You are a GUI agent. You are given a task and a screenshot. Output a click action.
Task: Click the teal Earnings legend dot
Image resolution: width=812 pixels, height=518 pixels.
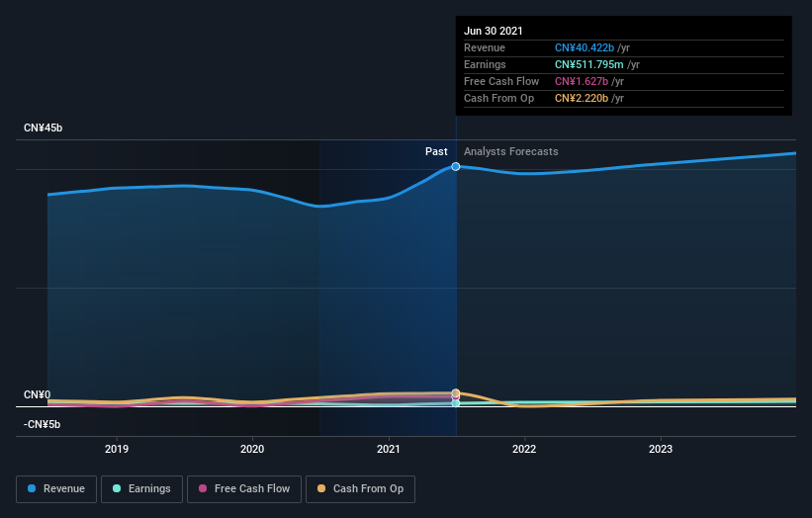click(117, 488)
